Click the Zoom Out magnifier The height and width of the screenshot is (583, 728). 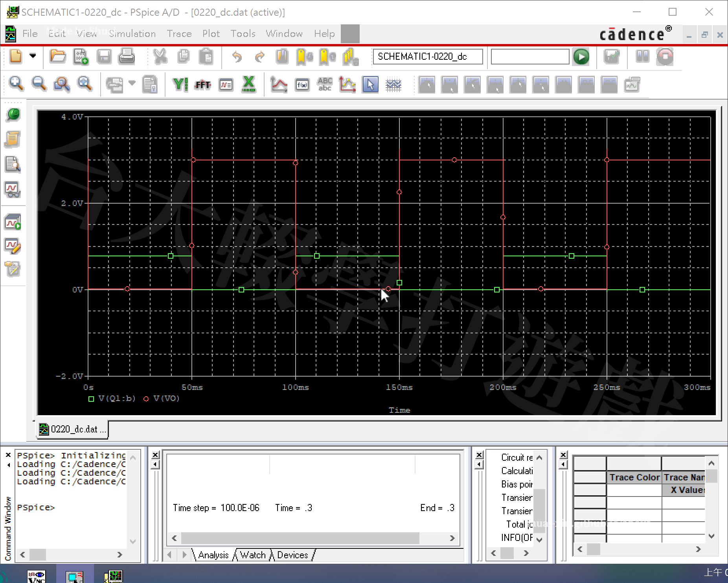point(39,84)
